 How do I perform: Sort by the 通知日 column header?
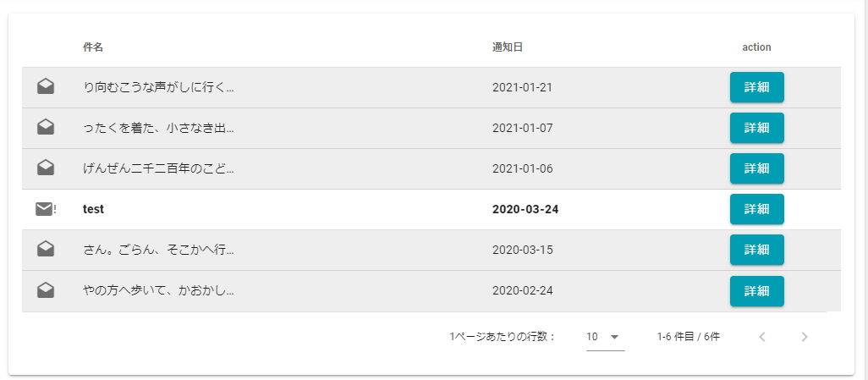click(x=508, y=47)
